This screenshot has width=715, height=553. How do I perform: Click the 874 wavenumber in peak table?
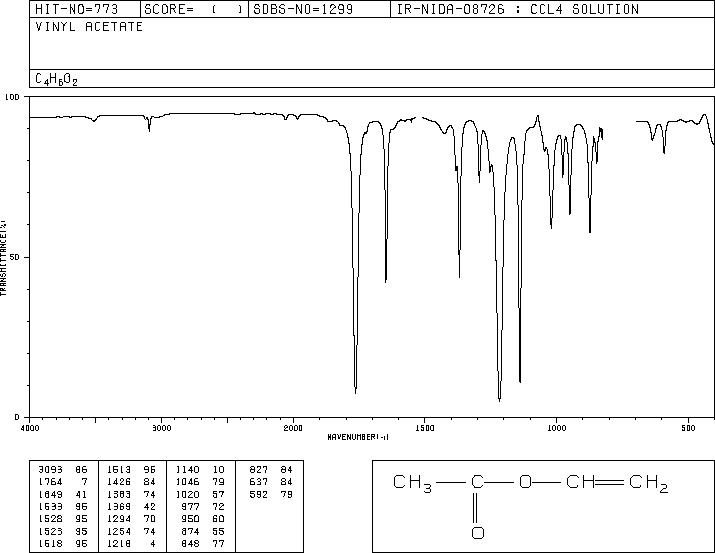click(x=191, y=532)
